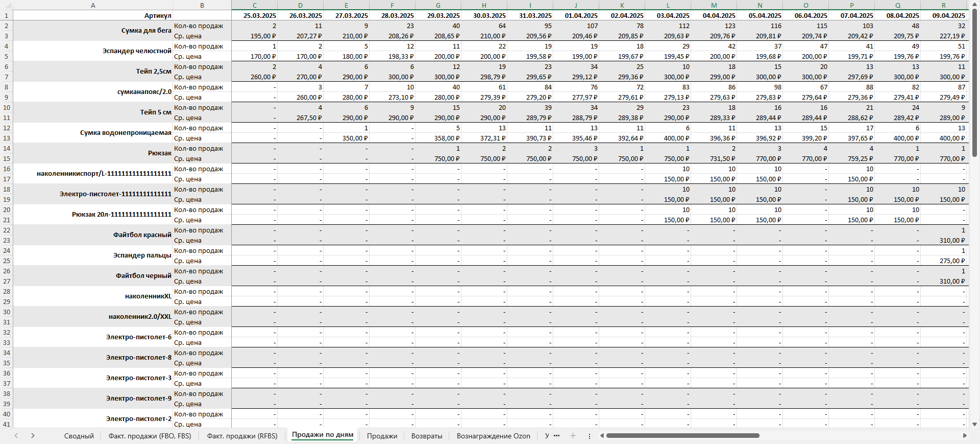The width and height of the screenshot is (980, 444).
Task: Show hidden sheet tabs via ellipsis
Action: [x=556, y=436]
